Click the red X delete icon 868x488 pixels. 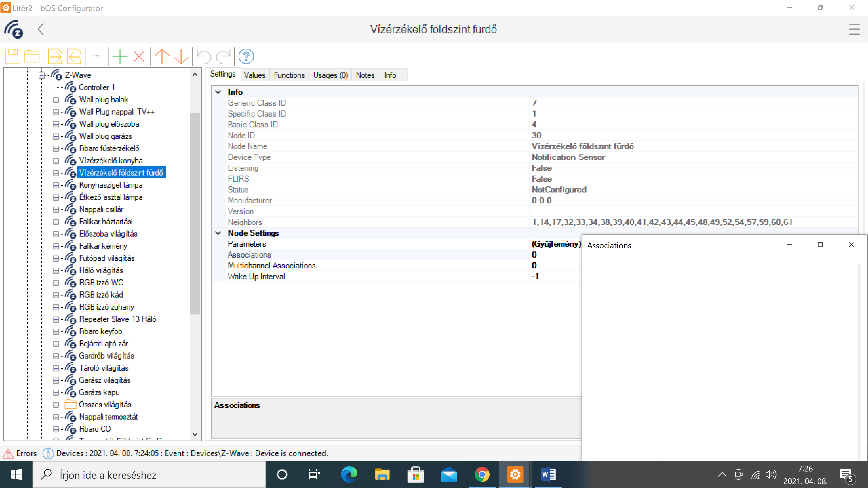pyautogui.click(x=139, y=56)
